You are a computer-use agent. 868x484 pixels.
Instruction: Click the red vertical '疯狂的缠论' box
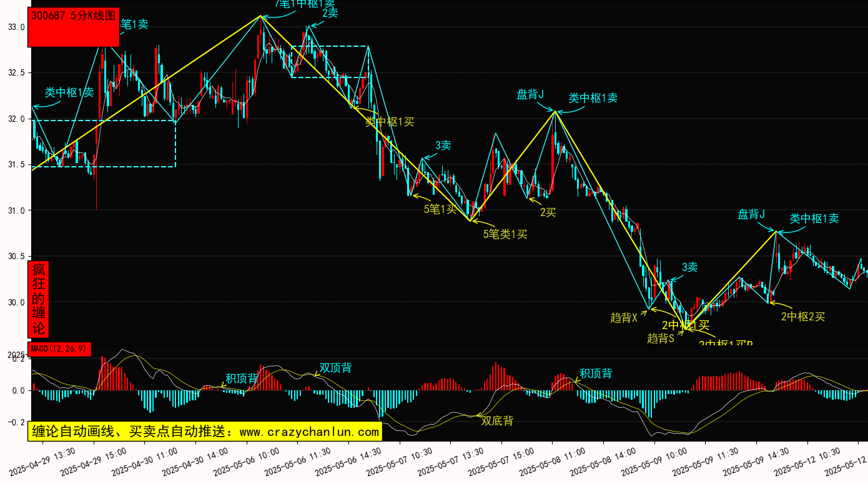(x=39, y=299)
